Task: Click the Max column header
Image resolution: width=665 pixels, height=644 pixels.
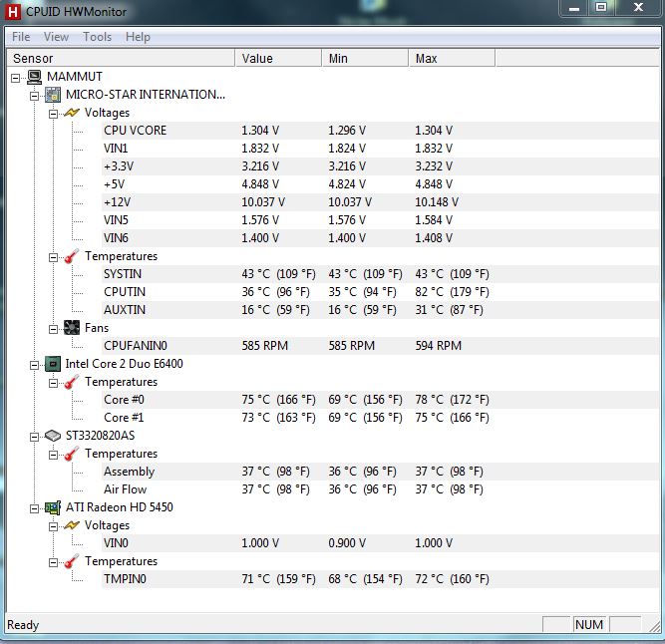Action: click(452, 58)
